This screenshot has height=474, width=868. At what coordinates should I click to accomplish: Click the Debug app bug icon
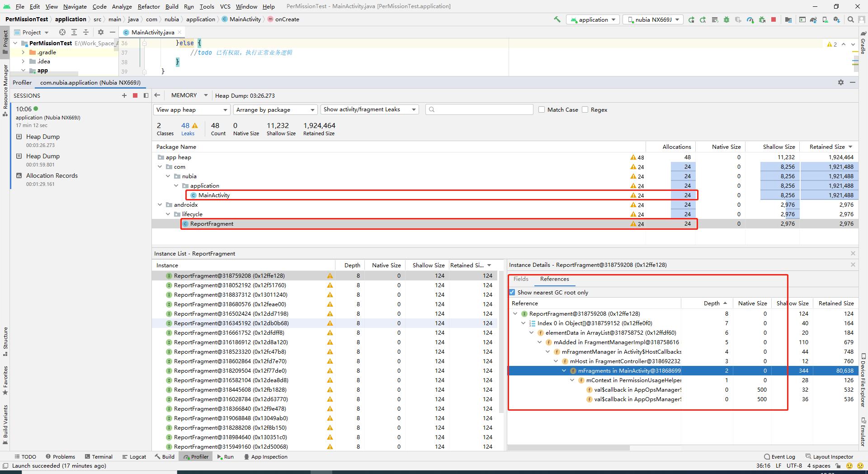(x=726, y=20)
